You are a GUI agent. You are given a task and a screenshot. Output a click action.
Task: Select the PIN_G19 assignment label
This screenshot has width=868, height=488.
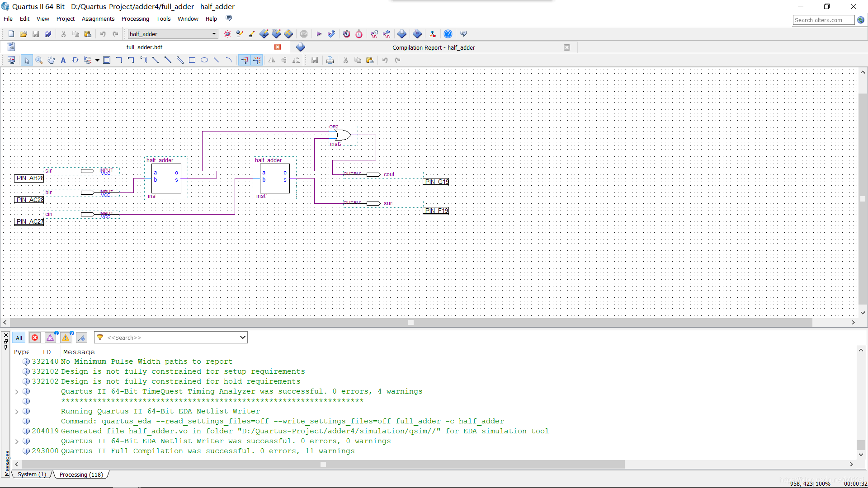click(x=436, y=182)
